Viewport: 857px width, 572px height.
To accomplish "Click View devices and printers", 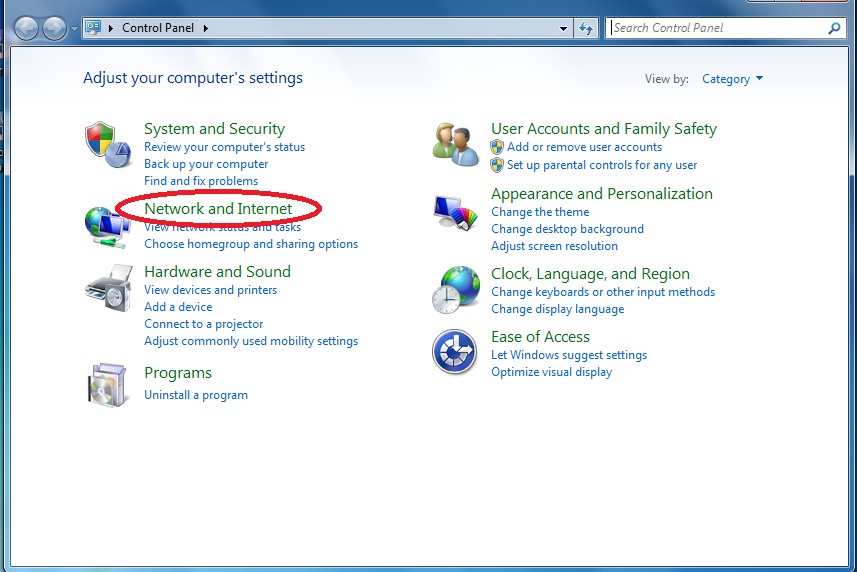I will (x=210, y=290).
